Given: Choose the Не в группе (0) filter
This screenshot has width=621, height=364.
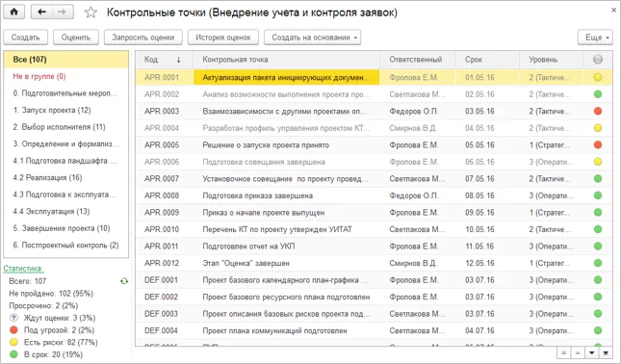Looking at the screenshot, I should (39, 76).
